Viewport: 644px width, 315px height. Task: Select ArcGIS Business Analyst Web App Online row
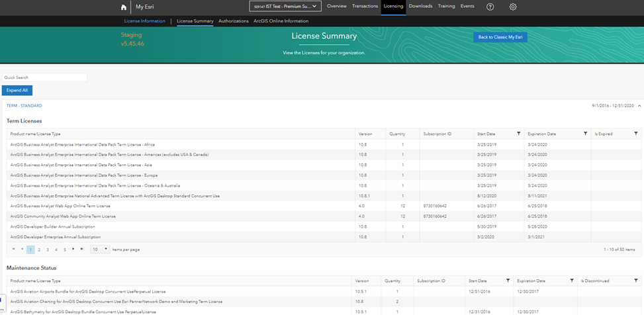coord(324,206)
